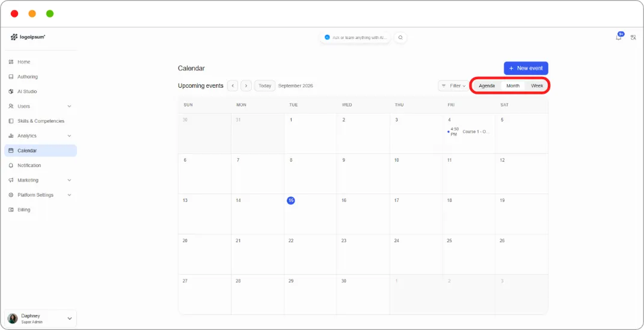Image resolution: width=644 pixels, height=330 pixels.
Task: Open the Filter dropdown
Action: tap(454, 86)
